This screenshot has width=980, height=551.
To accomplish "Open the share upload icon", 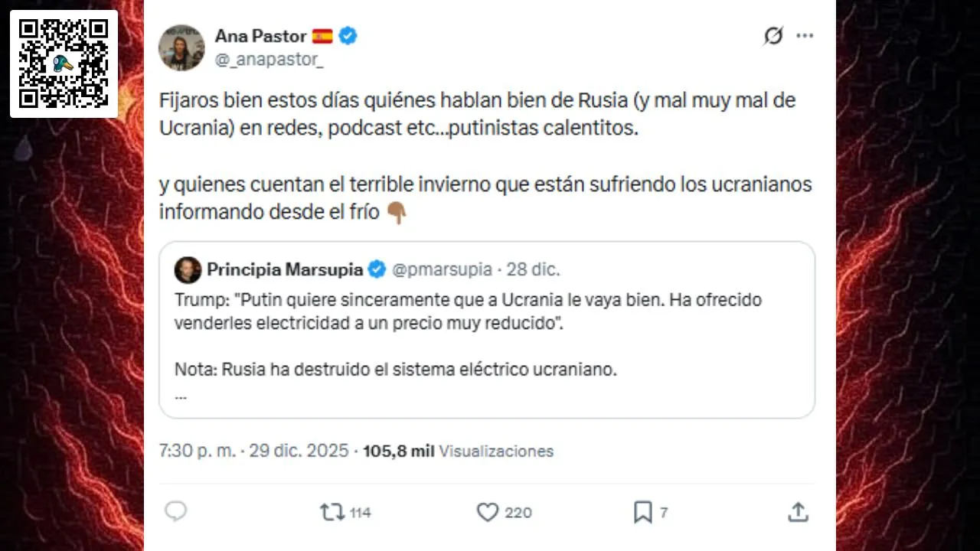I will click(x=798, y=512).
